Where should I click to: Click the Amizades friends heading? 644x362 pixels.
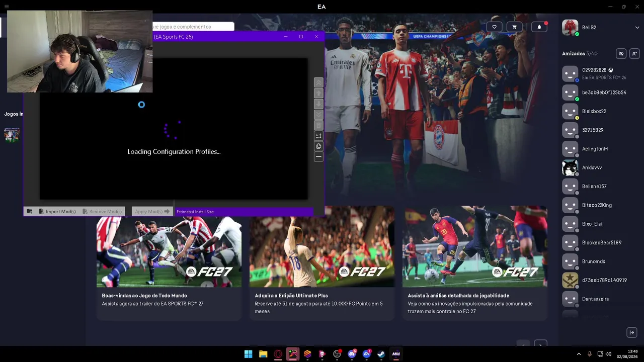574,54
